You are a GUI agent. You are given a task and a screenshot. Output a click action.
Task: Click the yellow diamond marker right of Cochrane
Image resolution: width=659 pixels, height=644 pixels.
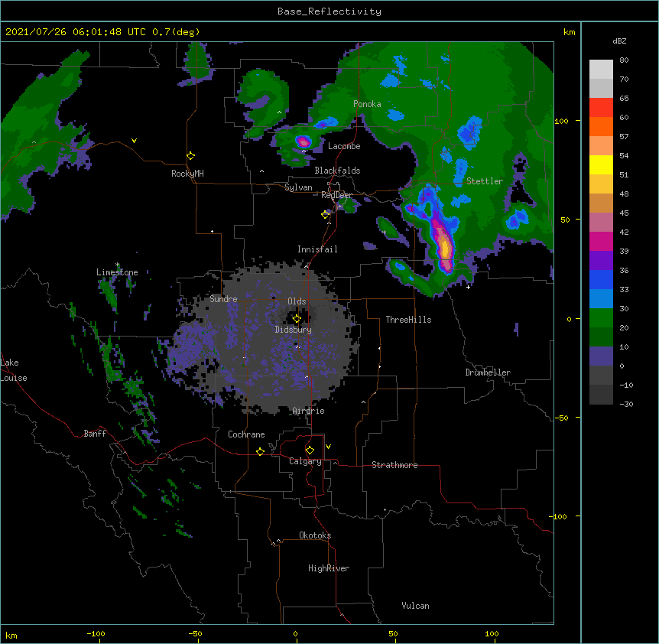pos(260,451)
